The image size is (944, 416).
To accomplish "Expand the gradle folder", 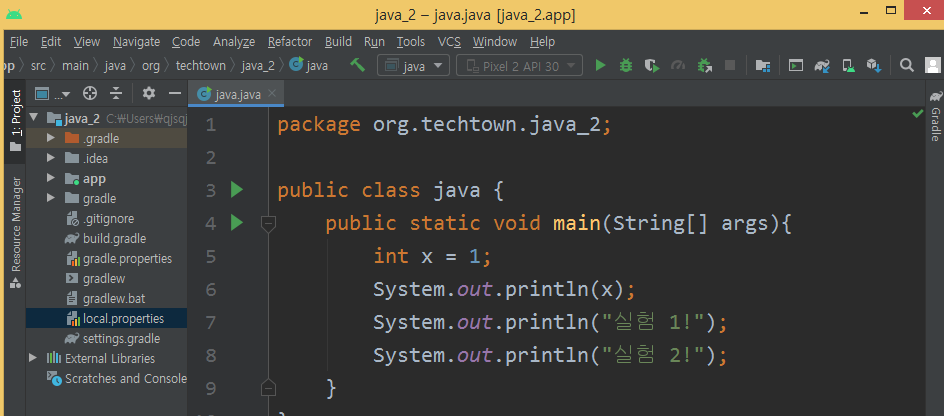I will coord(52,198).
